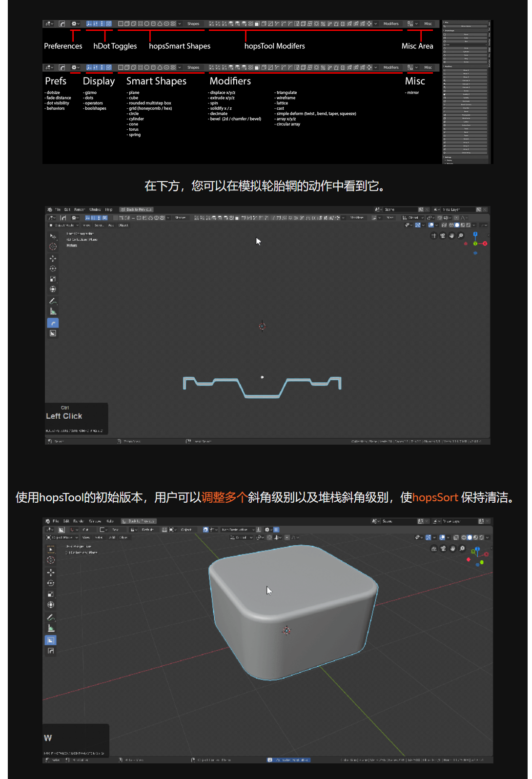The height and width of the screenshot is (779, 532).
Task: Toggle the blue pause button next to the gear
Action: coord(276,530)
